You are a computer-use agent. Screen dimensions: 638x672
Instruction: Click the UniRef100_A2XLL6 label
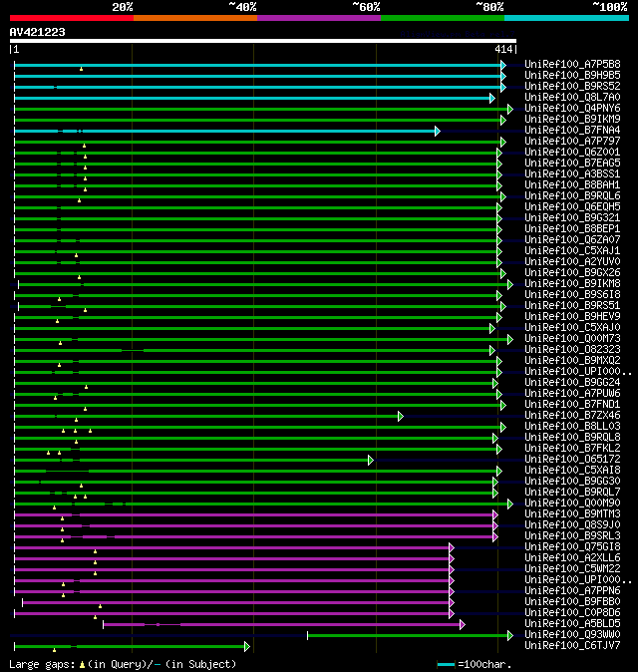coord(572,558)
